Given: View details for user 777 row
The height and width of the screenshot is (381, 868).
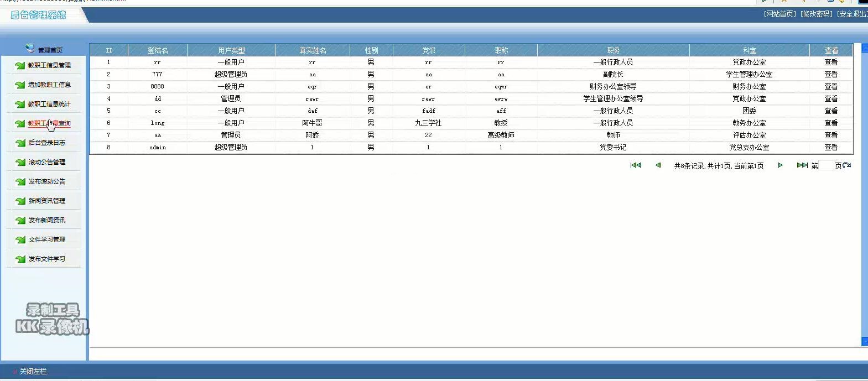Looking at the screenshot, I should point(831,74).
